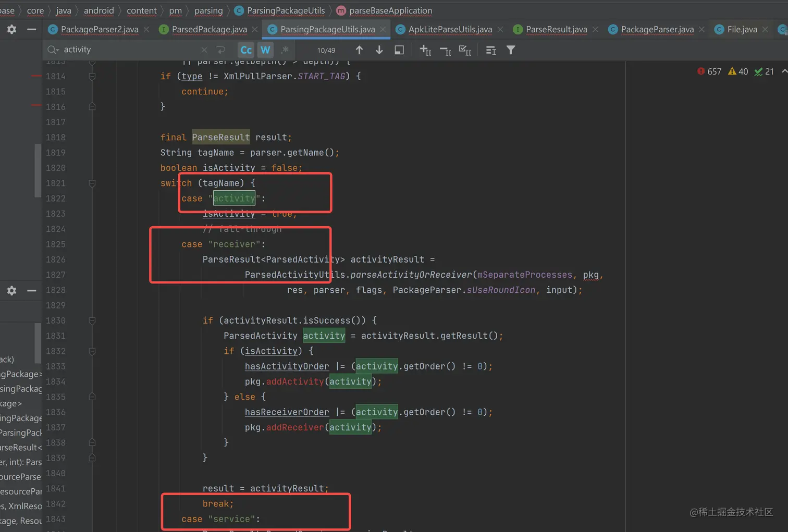Focus the find field containing 'activity'
Image resolution: width=788 pixels, height=532 pixels.
(130, 50)
